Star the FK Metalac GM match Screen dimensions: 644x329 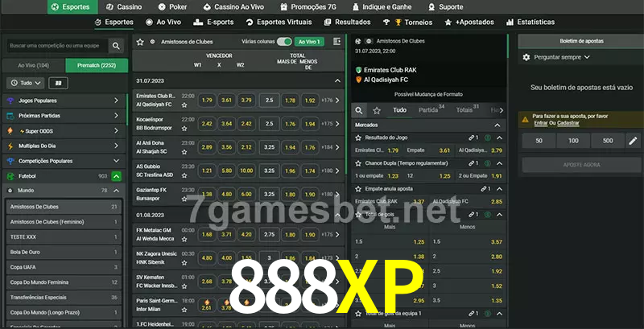point(184,239)
